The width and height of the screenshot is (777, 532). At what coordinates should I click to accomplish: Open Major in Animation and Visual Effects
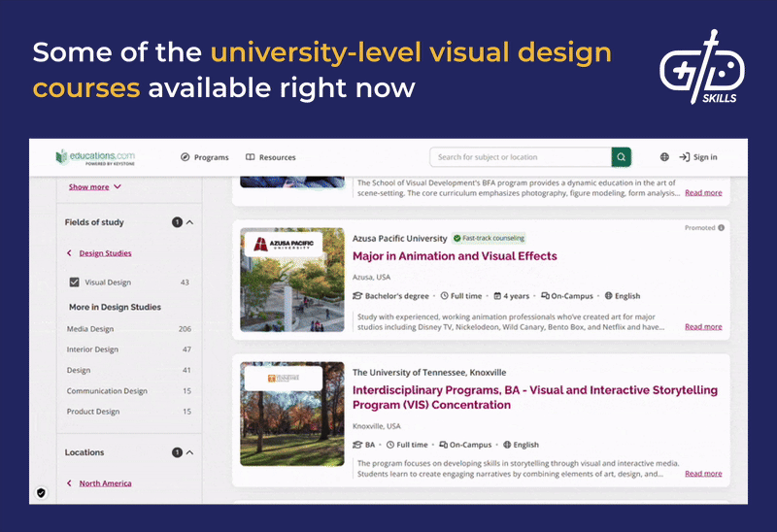click(455, 256)
